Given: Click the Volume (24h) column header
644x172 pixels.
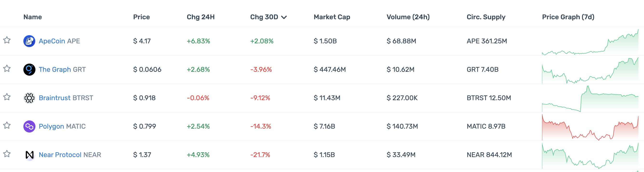Looking at the screenshot, I should [408, 17].
